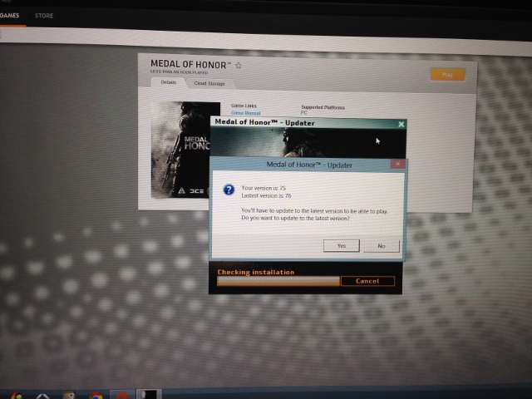Open the Store tab in Origin
The width and height of the screenshot is (532, 399).
pyautogui.click(x=44, y=16)
